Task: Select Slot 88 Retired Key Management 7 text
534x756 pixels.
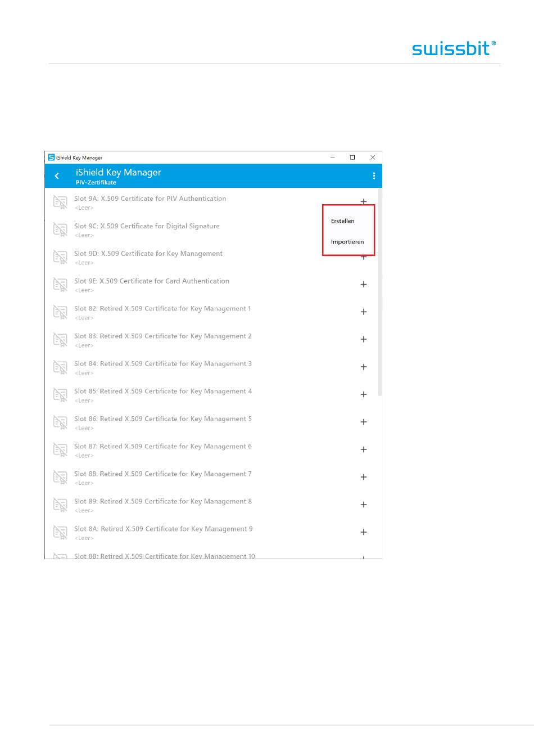Action: point(163,474)
